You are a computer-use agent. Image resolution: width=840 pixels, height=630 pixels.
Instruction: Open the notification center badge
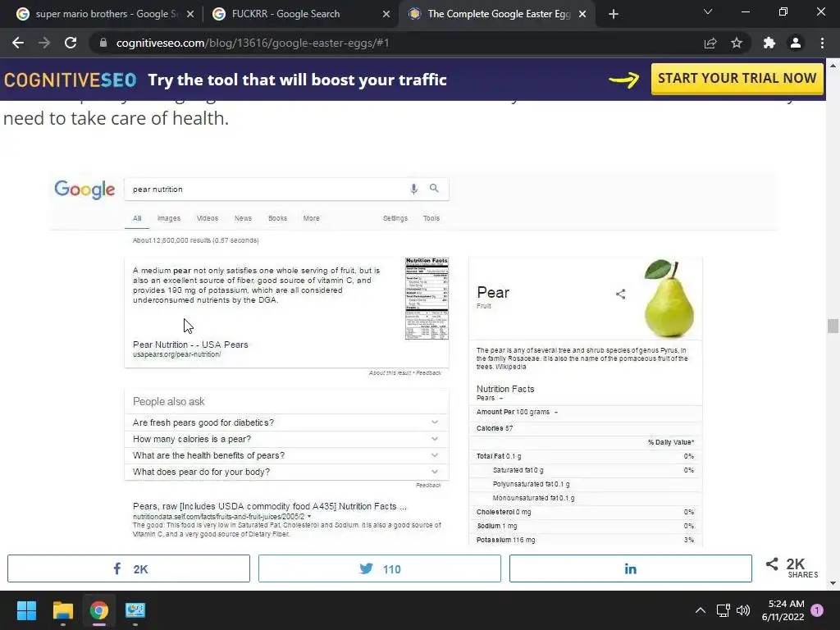click(817, 610)
